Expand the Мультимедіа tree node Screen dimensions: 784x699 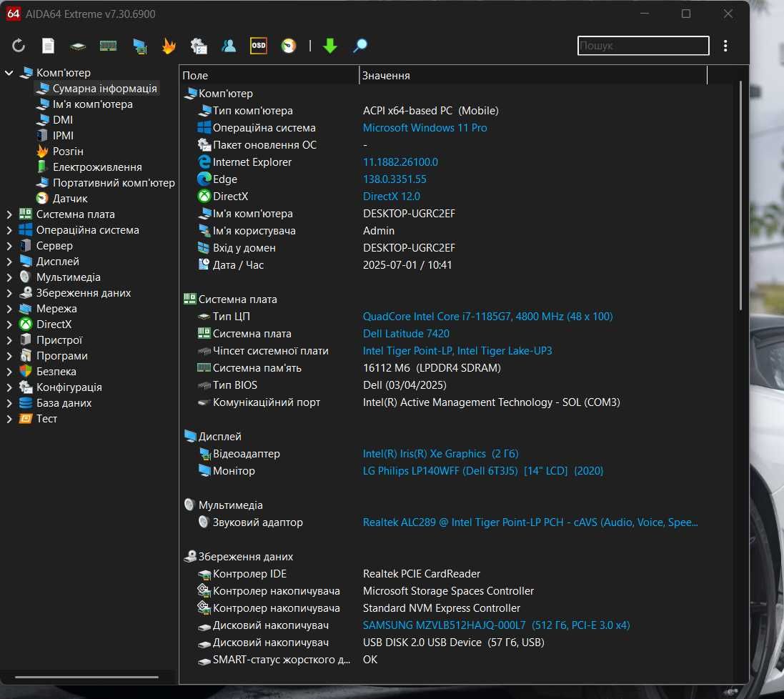[9, 277]
